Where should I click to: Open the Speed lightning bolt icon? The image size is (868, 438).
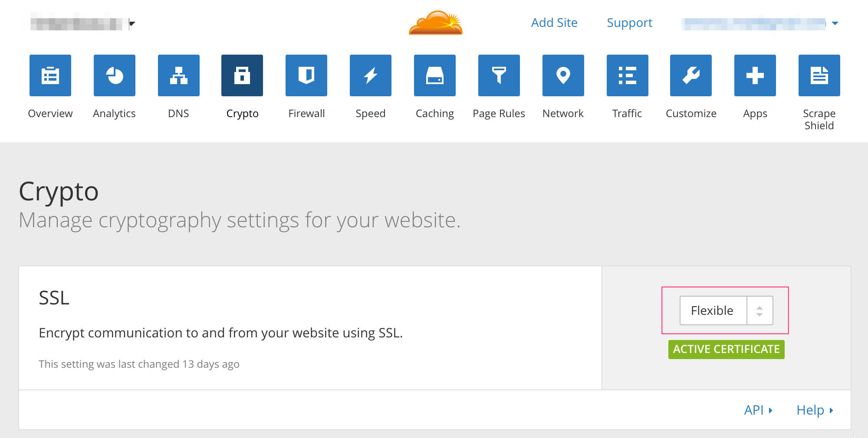[x=371, y=75]
